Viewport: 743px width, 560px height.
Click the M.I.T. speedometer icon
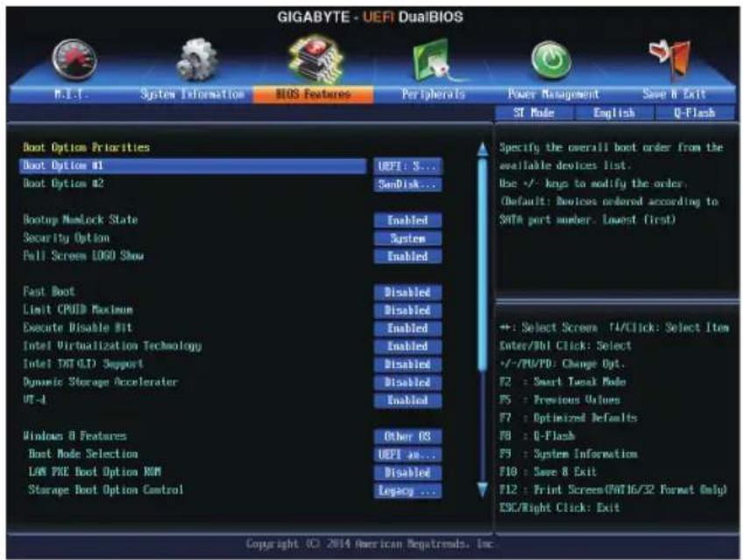click(74, 60)
